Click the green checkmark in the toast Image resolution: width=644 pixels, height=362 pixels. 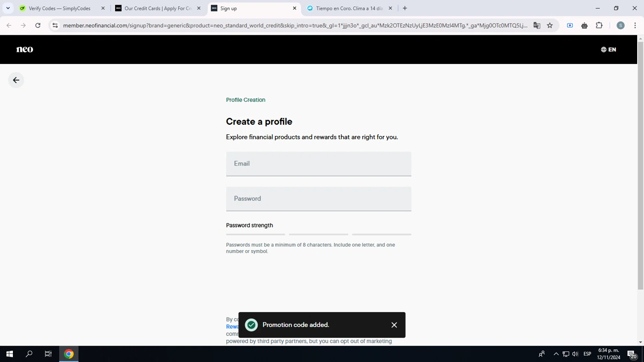(x=252, y=325)
